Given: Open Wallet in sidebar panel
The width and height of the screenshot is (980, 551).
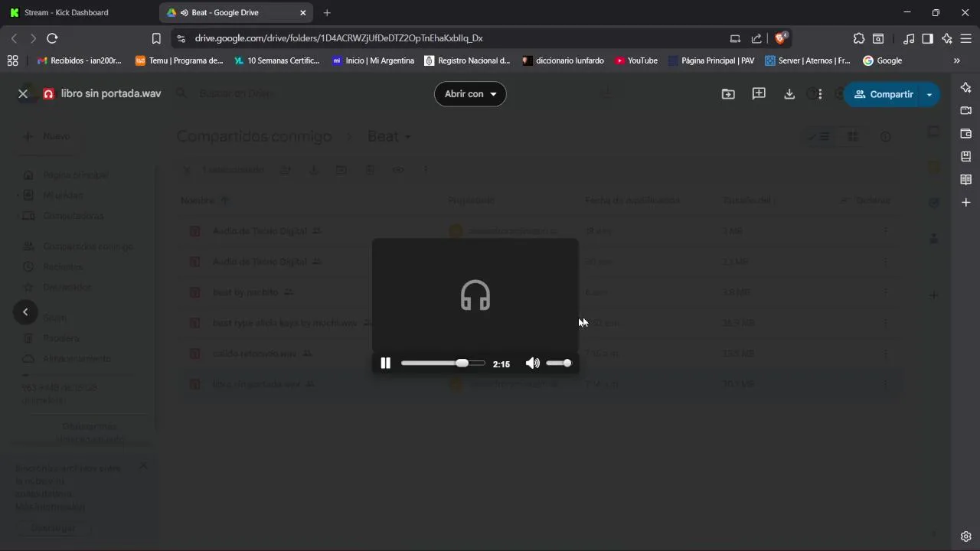Looking at the screenshot, I should [x=966, y=133].
